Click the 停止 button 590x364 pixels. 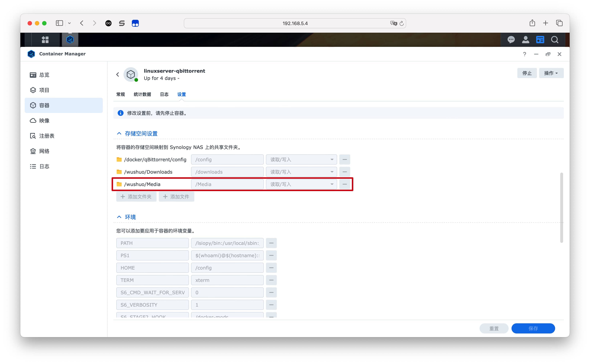pos(527,73)
